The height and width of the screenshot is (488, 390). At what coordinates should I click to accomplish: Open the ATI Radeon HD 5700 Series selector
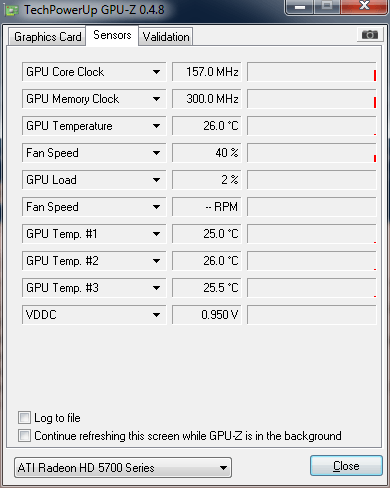tap(123, 467)
